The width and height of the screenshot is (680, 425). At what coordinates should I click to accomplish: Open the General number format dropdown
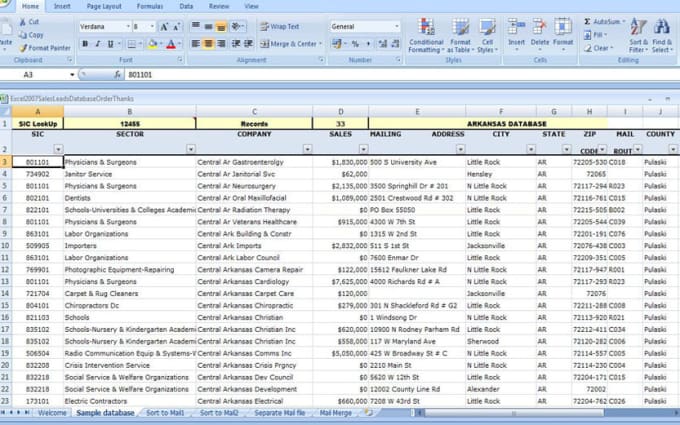point(396,26)
